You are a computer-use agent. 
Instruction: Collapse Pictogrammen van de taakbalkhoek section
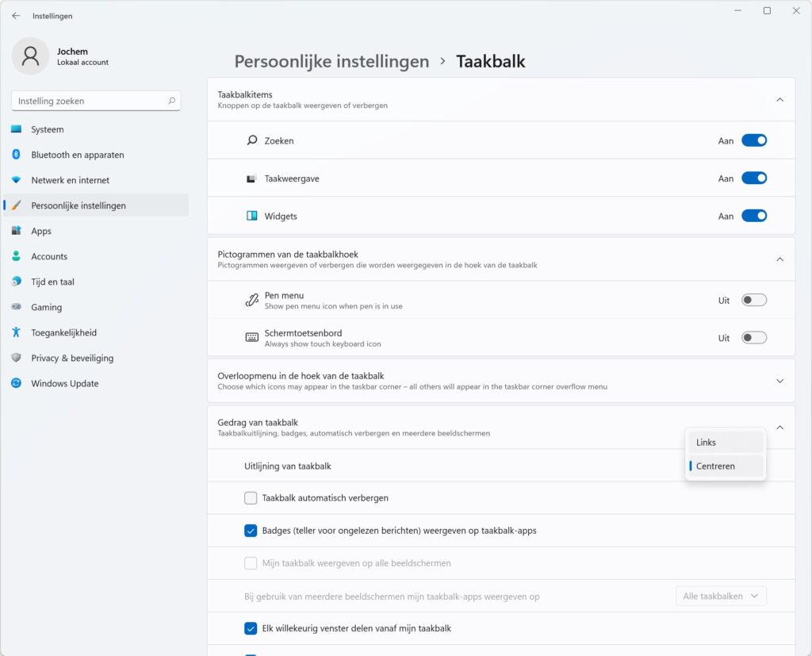pyautogui.click(x=780, y=259)
